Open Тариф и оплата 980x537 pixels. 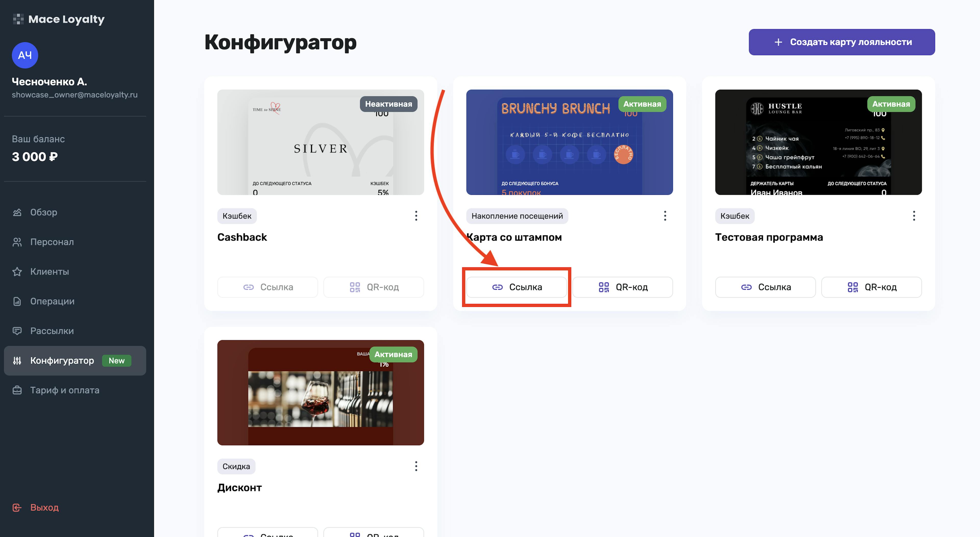tap(75, 390)
